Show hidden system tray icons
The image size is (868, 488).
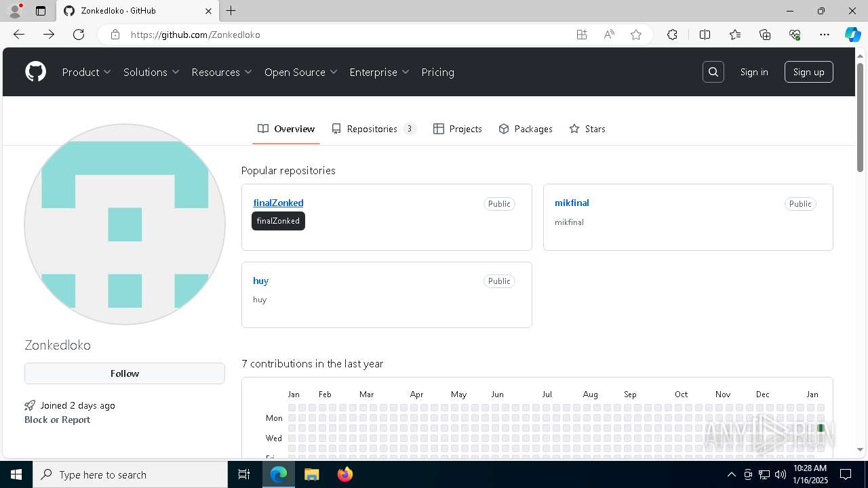click(x=731, y=474)
